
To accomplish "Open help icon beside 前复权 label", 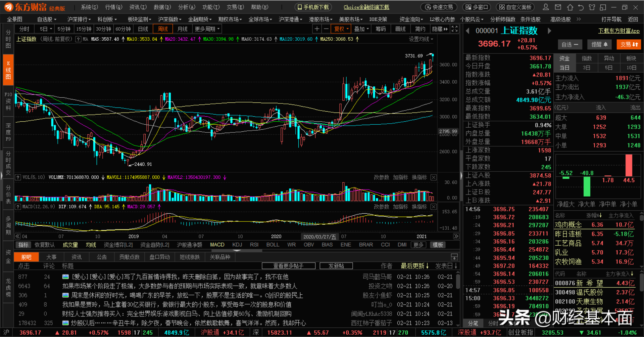I will tap(78, 39).
